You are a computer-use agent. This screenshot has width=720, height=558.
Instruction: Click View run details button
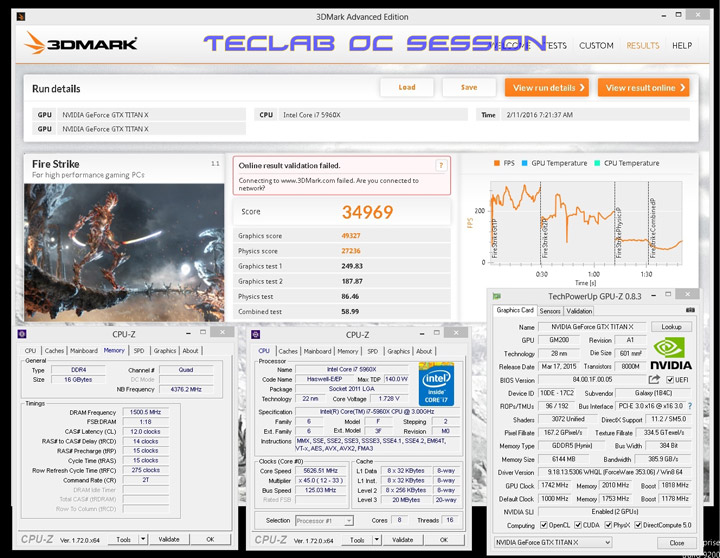click(547, 87)
